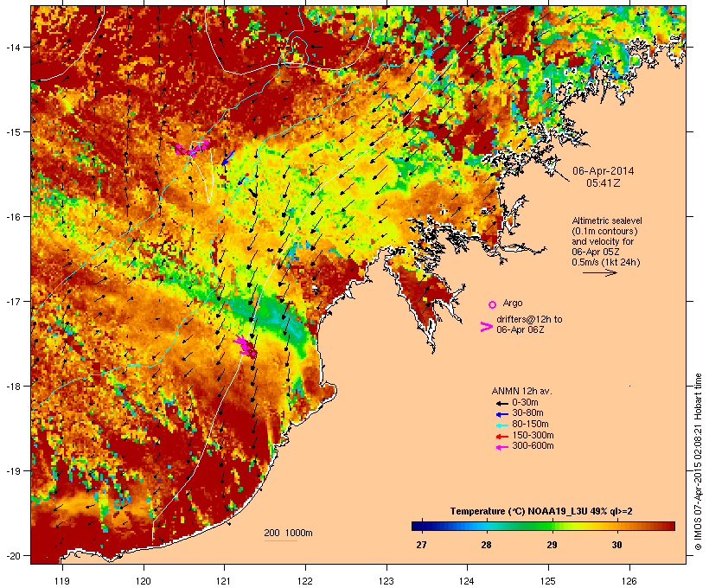
Task: Click the 'ANMN 12h av.' heading
Action: point(521,391)
